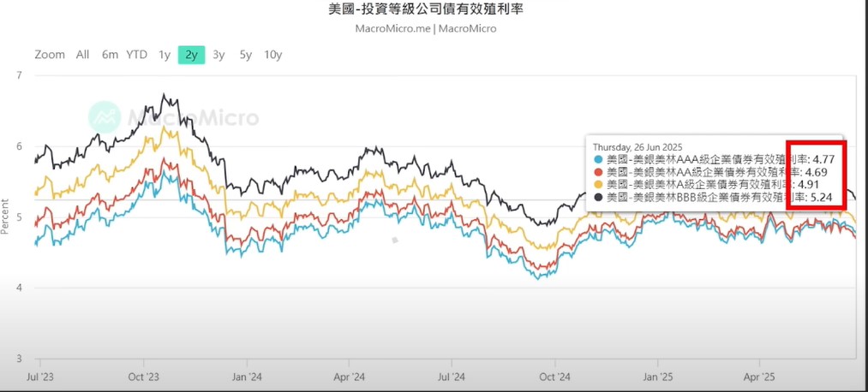The width and height of the screenshot is (868, 392).
Task: Switch zoom range to YTD
Action: pos(136,55)
